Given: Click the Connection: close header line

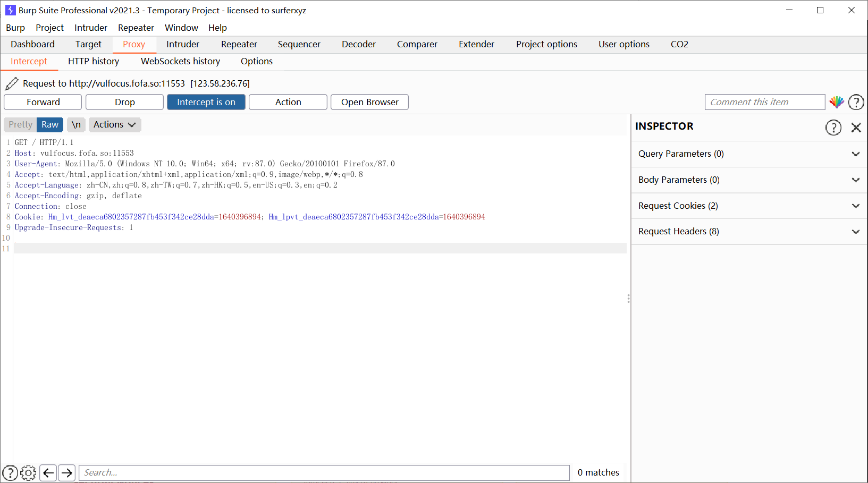Looking at the screenshot, I should tap(50, 206).
